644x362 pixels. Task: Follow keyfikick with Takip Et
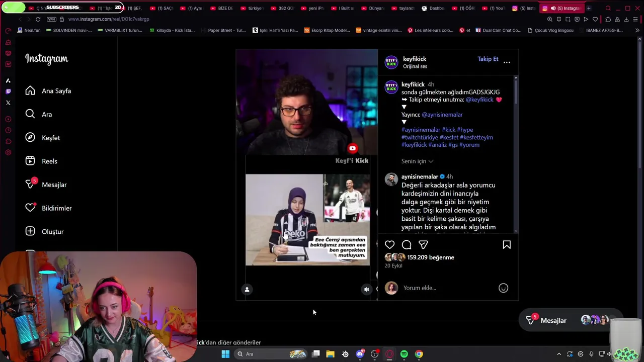pyautogui.click(x=488, y=59)
